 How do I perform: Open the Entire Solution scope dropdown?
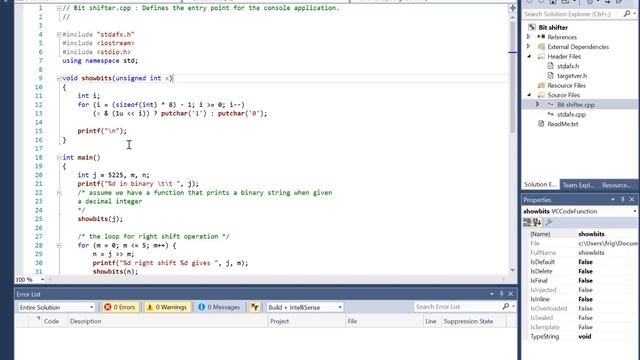click(56, 307)
